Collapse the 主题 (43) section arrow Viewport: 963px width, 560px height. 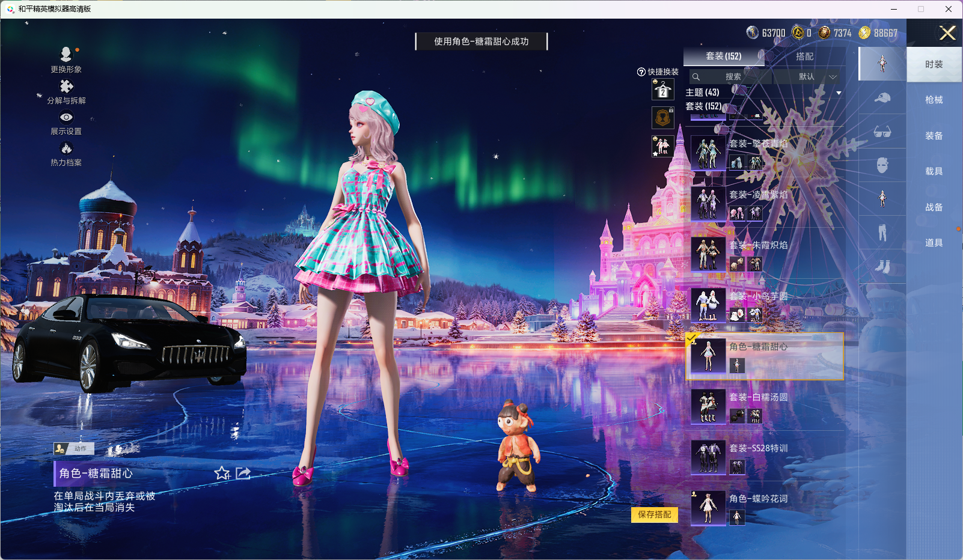tap(839, 93)
